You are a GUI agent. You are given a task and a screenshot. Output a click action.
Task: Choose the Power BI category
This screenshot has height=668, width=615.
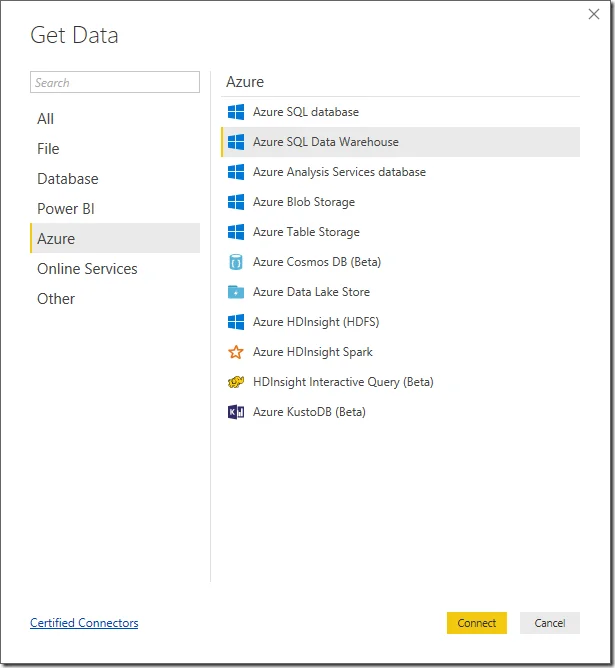[x=65, y=209]
